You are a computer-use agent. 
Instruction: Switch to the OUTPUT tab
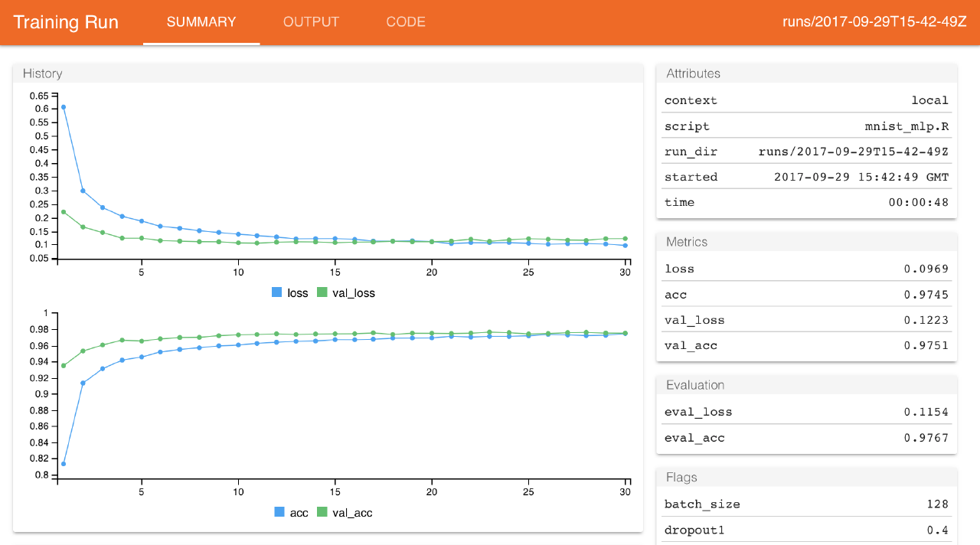click(311, 22)
